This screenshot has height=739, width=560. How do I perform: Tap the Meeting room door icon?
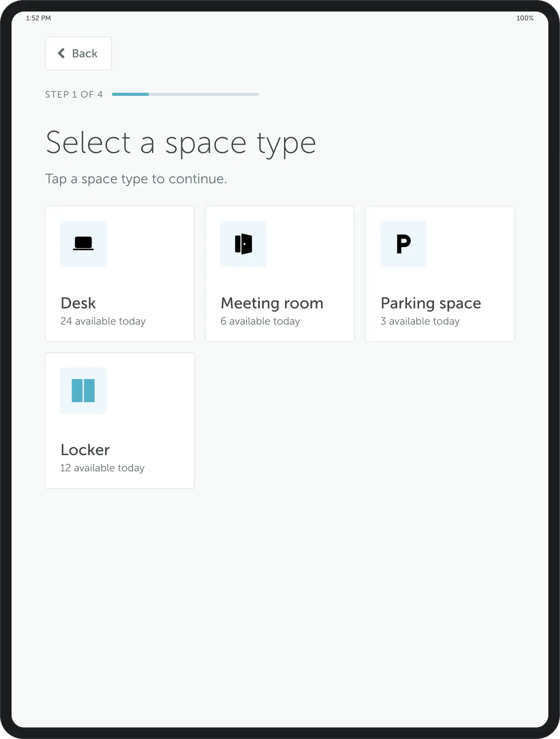pyautogui.click(x=243, y=244)
